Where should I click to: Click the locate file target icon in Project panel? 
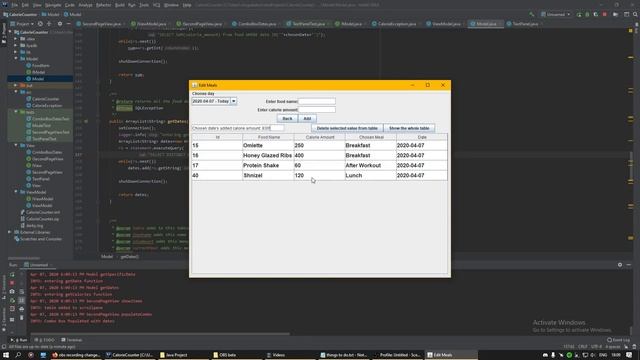point(40,24)
